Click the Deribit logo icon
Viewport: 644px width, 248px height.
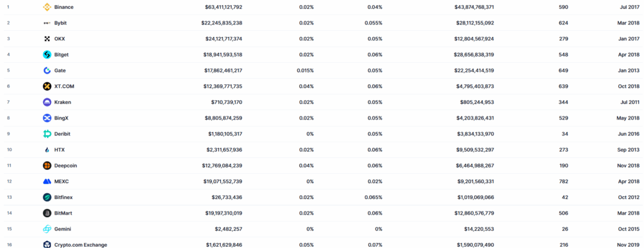click(x=47, y=133)
